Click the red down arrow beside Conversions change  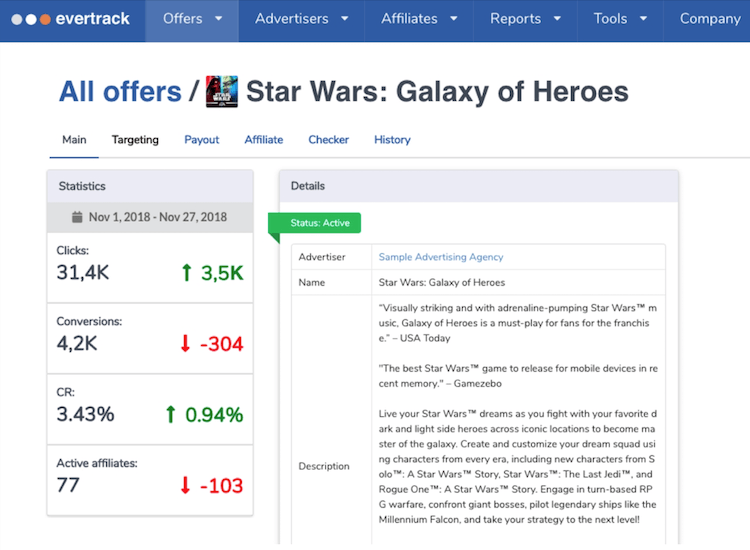click(185, 343)
